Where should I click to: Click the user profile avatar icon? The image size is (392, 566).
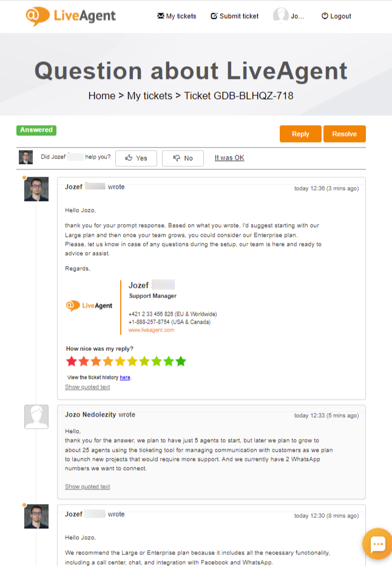pos(280,16)
